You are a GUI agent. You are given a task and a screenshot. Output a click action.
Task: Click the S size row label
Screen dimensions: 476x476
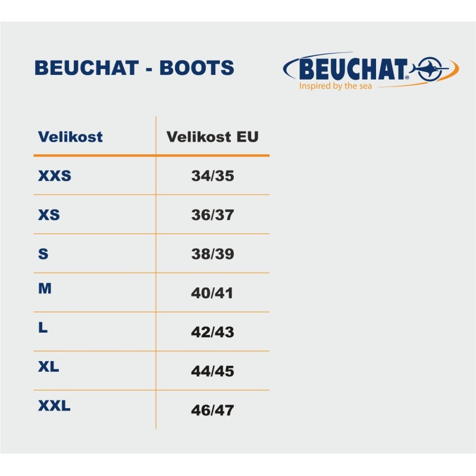[43, 254]
